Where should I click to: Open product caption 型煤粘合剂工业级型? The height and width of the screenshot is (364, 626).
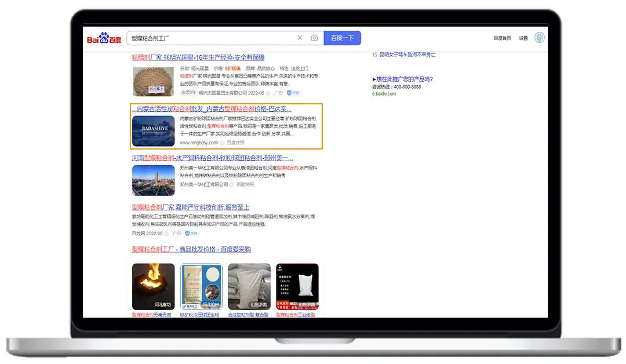[296, 315]
